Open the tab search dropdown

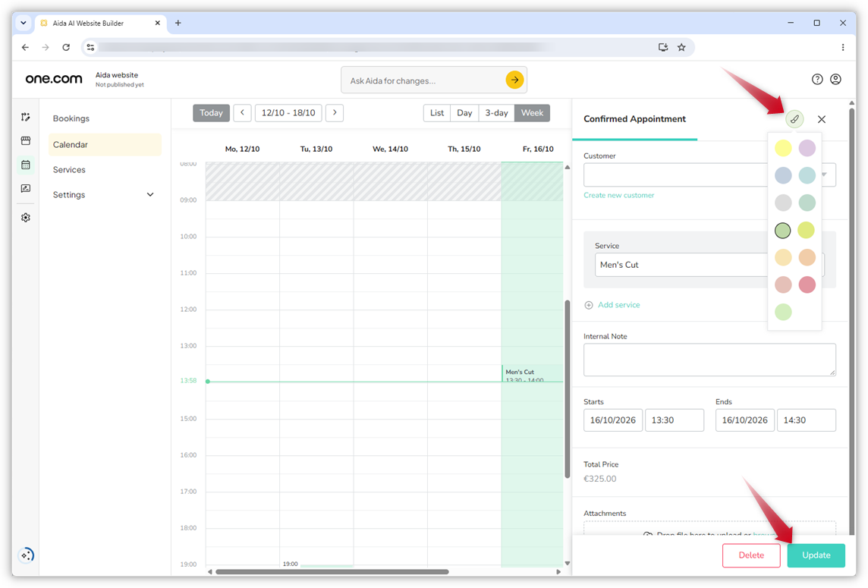[x=24, y=24]
